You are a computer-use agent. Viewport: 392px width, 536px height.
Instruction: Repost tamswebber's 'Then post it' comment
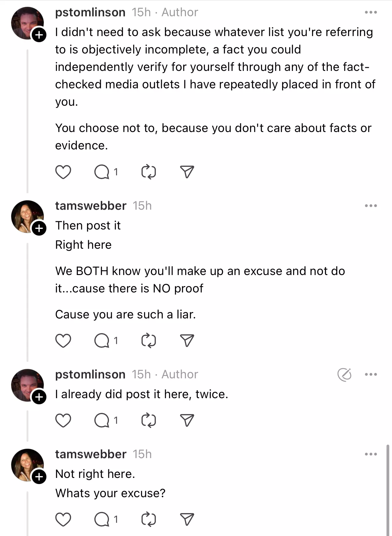click(149, 340)
